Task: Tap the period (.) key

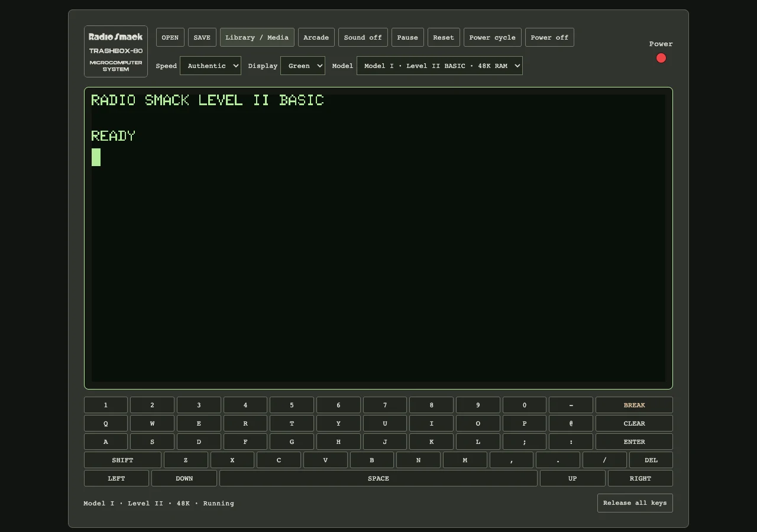Action: [x=558, y=460]
